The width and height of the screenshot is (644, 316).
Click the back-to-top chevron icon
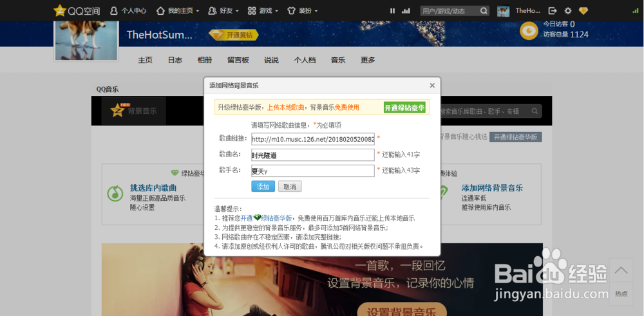click(621, 270)
